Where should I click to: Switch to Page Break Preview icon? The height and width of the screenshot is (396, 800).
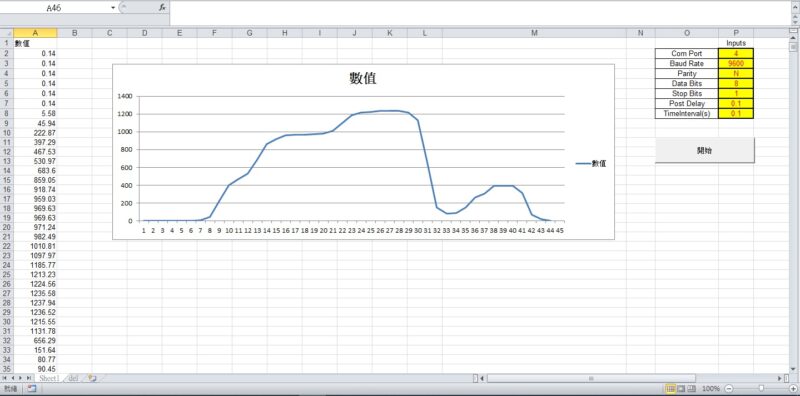(x=691, y=389)
